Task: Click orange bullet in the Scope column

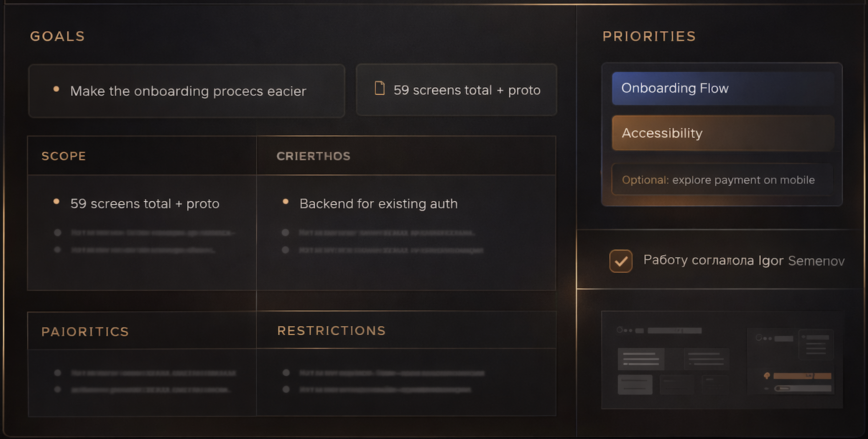Action: pos(57,202)
